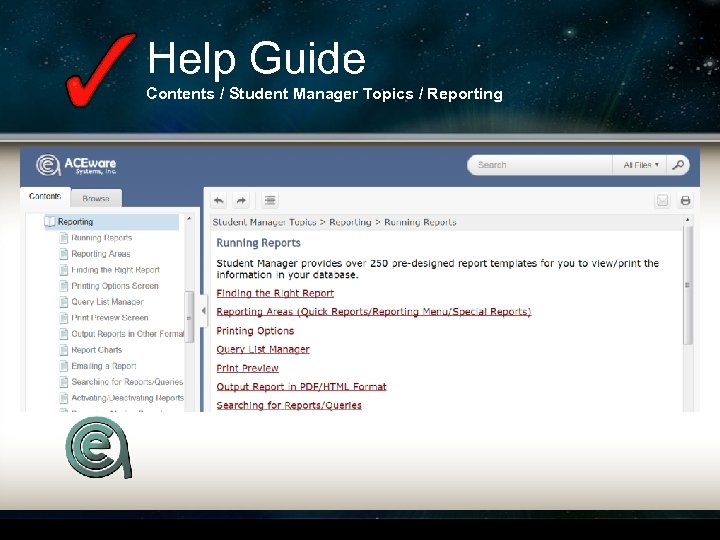
Task: Click the contents tree vertical scrollbar
Action: click(189, 317)
